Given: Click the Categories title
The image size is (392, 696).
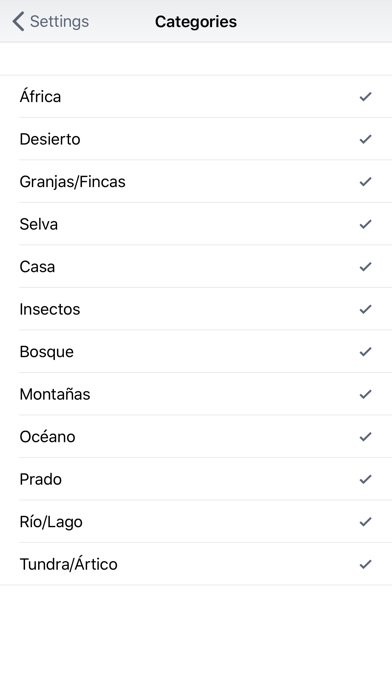Looking at the screenshot, I should [x=196, y=22].
